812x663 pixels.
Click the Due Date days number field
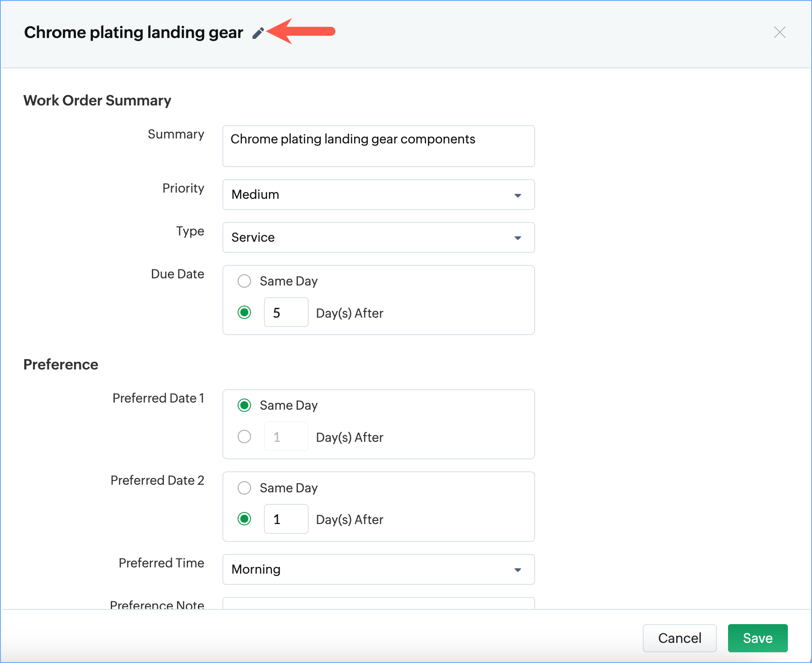286,312
